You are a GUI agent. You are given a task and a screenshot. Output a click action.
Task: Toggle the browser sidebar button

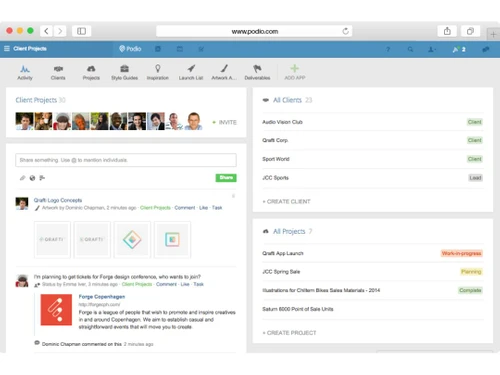pyautogui.click(x=81, y=31)
